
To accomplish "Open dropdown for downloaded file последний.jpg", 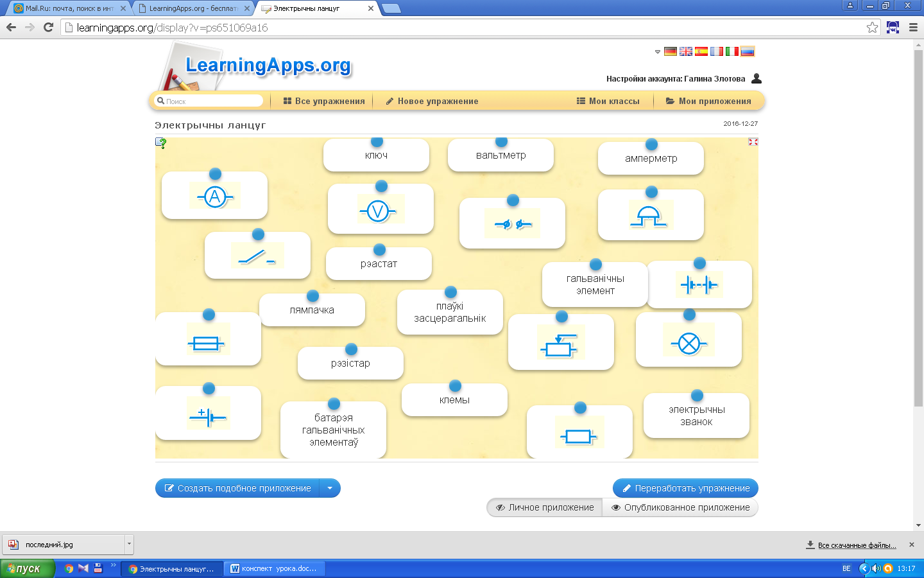I will tap(129, 544).
